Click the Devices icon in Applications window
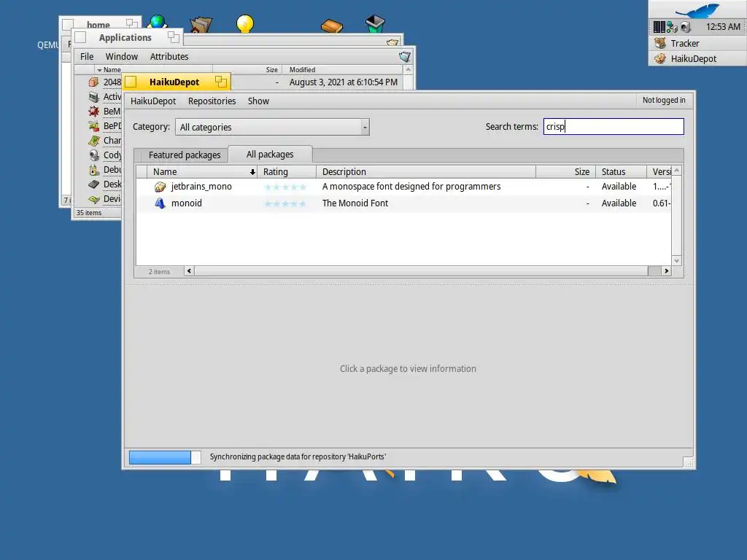The width and height of the screenshot is (747, 560). tap(94, 199)
